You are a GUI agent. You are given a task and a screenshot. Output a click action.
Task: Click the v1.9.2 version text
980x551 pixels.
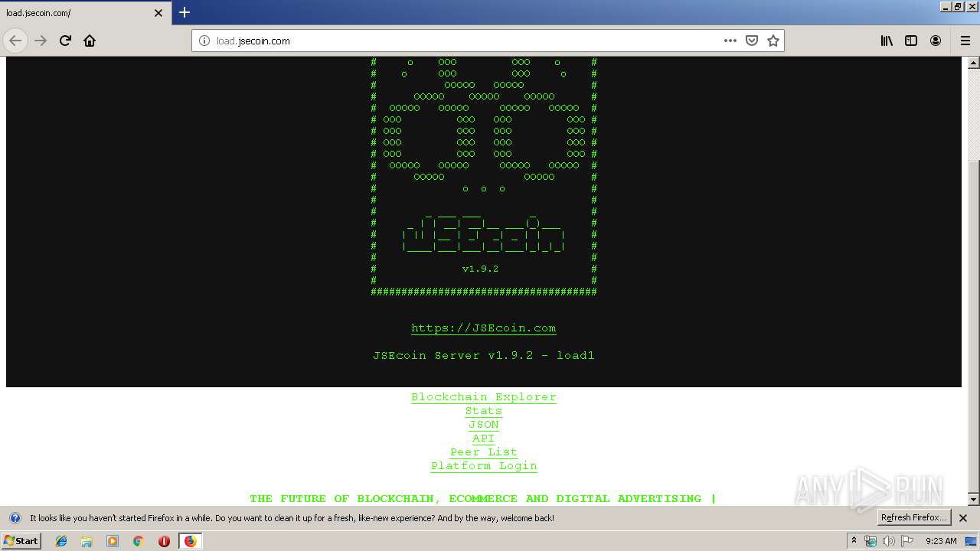(481, 269)
